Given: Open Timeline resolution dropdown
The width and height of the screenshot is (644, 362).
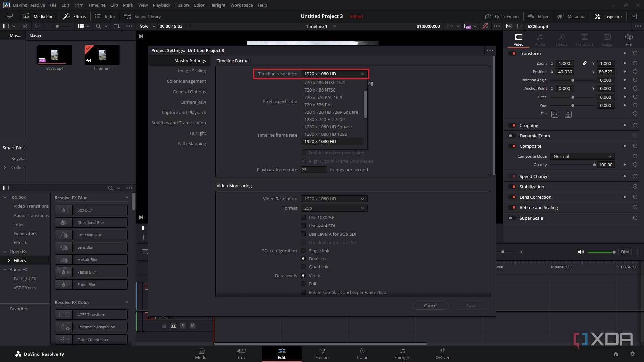Looking at the screenshot, I should pos(334,74).
